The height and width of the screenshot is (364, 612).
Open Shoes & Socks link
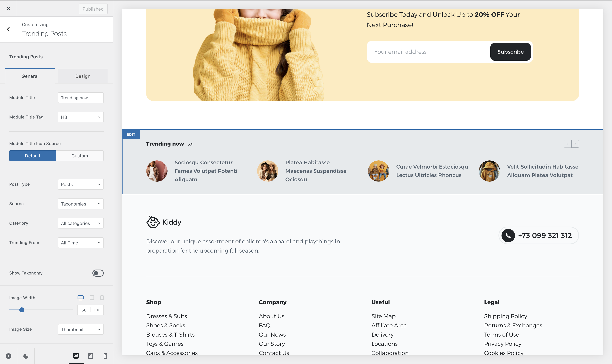(166, 325)
